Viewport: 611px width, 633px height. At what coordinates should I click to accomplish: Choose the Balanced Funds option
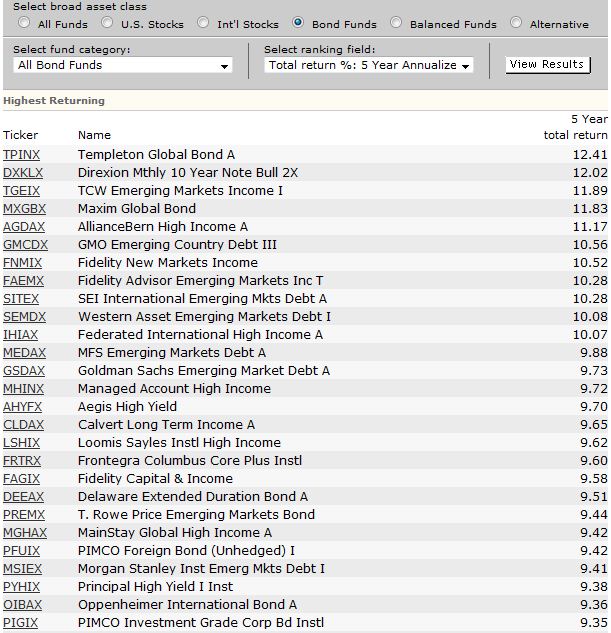click(396, 23)
